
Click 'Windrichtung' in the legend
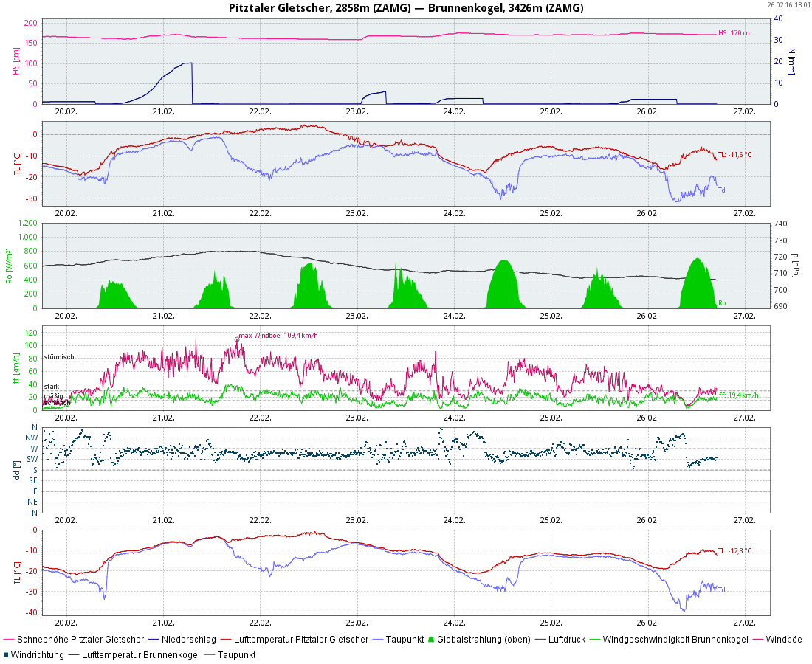pyautogui.click(x=38, y=654)
